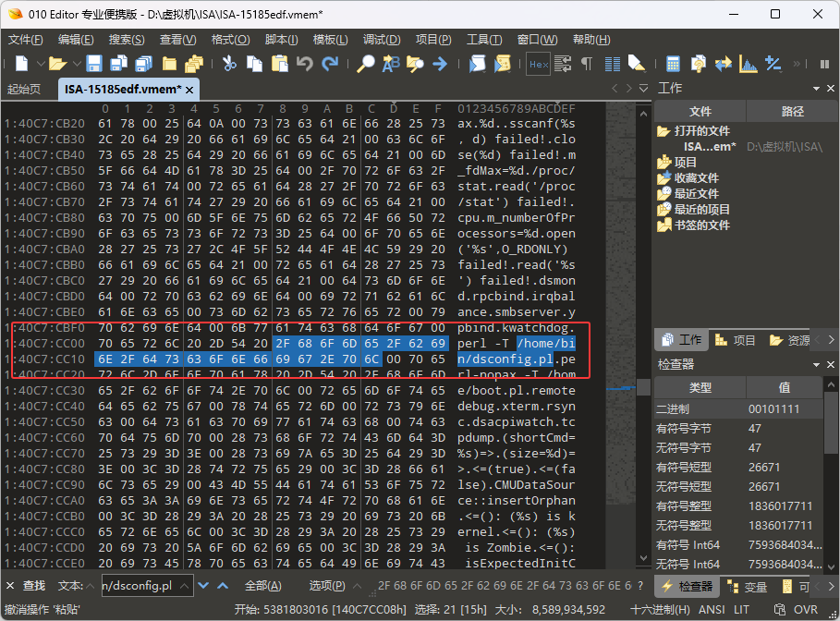Click the Save file toolbar icon
The height and width of the screenshot is (621, 840).
click(x=93, y=64)
